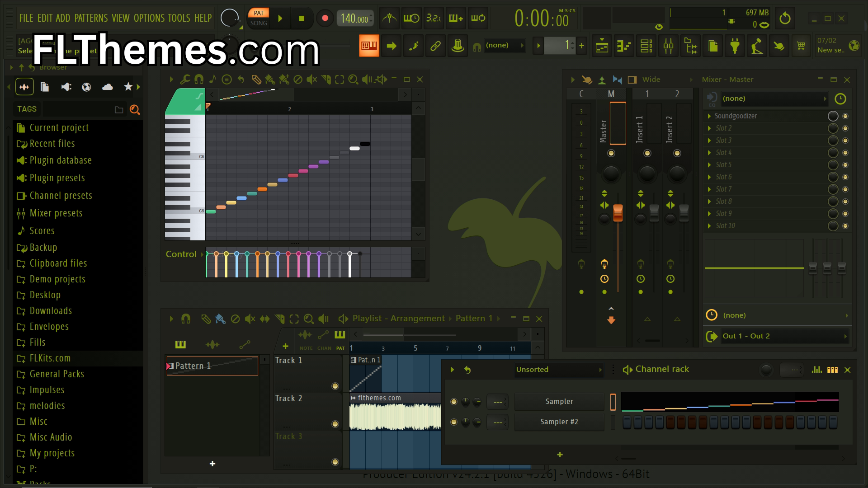Open the PATTERNS menu
The height and width of the screenshot is (488, 868).
pos(91,18)
